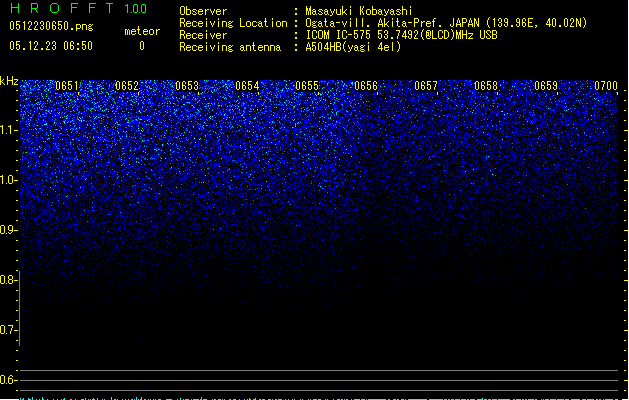Click the Observer label

203,11
